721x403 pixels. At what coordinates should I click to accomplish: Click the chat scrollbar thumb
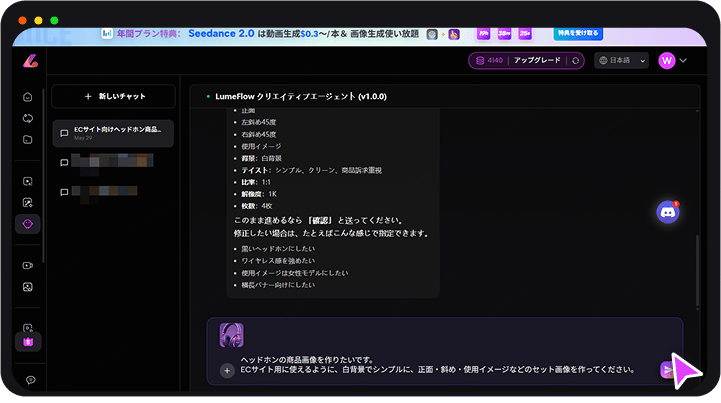[697, 271]
